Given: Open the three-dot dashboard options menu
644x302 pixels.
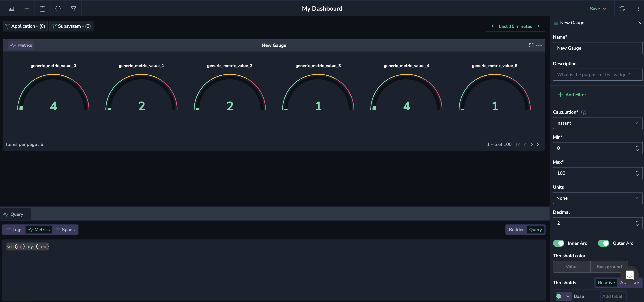Looking at the screenshot, I should pos(638,9).
